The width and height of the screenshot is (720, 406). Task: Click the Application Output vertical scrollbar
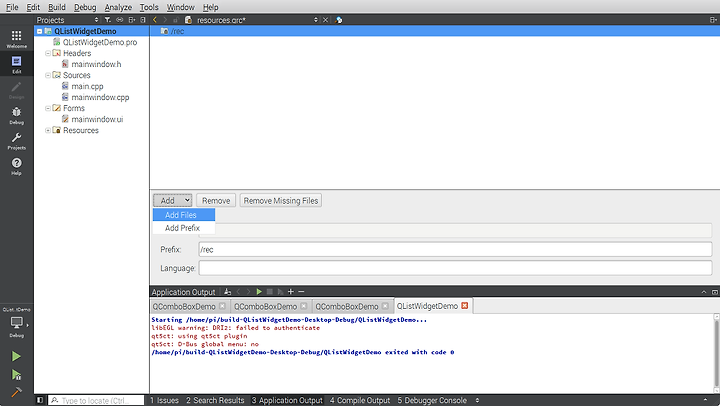pos(716,353)
